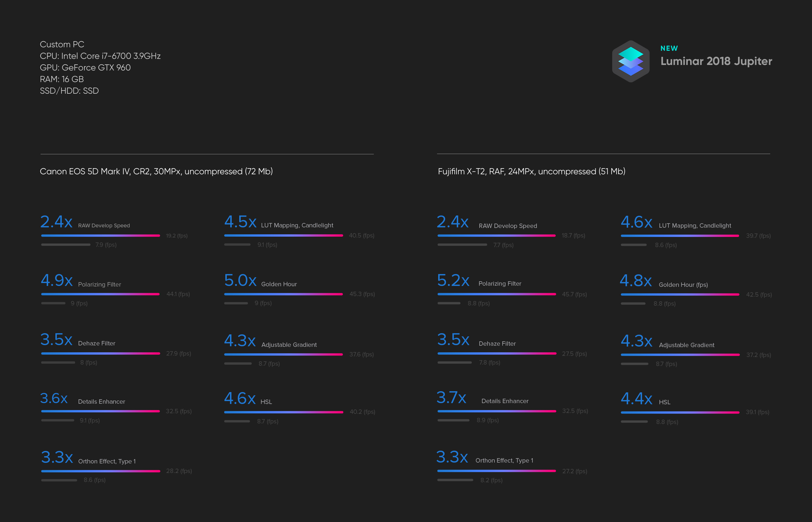812x522 pixels.
Task: Click the Fujifilm HSL 4.4x gradient bar
Action: click(x=680, y=412)
